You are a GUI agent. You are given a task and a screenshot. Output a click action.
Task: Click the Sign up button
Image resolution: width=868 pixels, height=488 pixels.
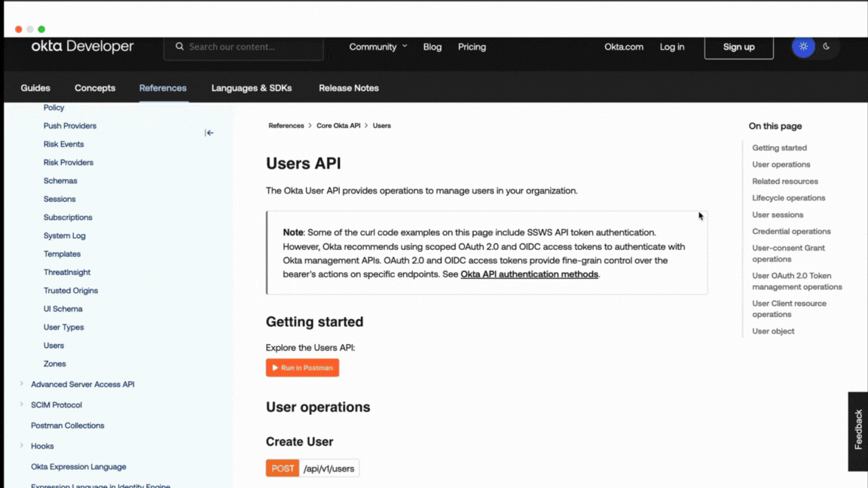click(738, 47)
